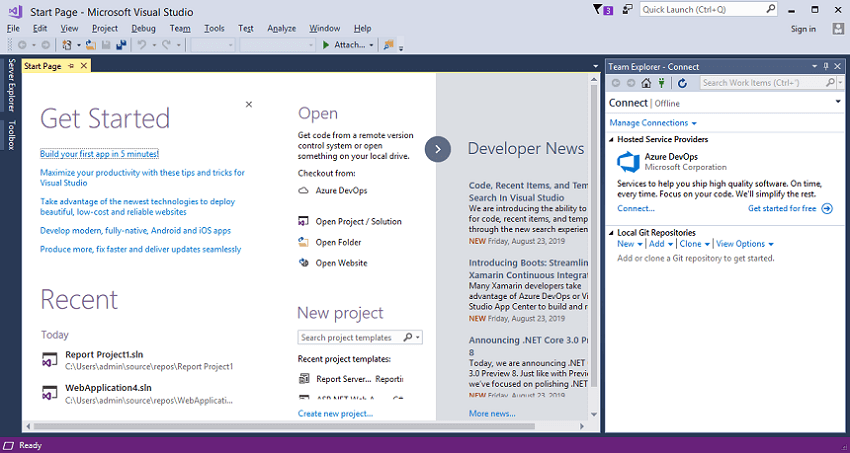Toggle auto-hide pin on Team Explorer panel

tap(824, 66)
